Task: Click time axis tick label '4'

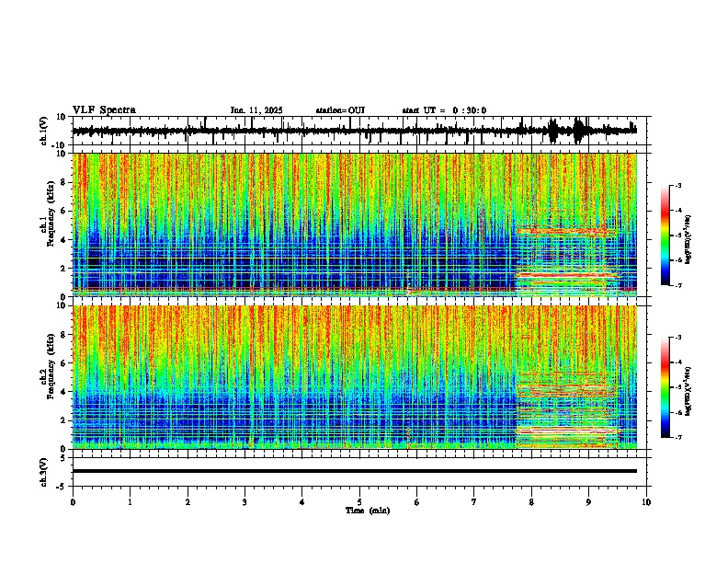Action: (302, 502)
